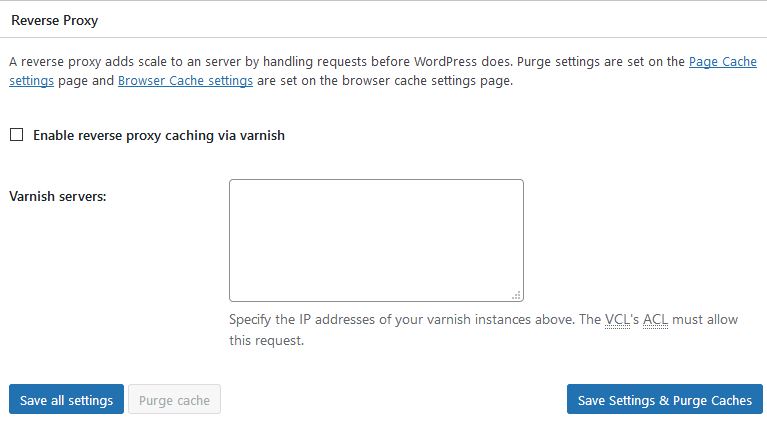
Task: Click the 'must allow' help text words
Action: pyautogui.click(x=705, y=320)
